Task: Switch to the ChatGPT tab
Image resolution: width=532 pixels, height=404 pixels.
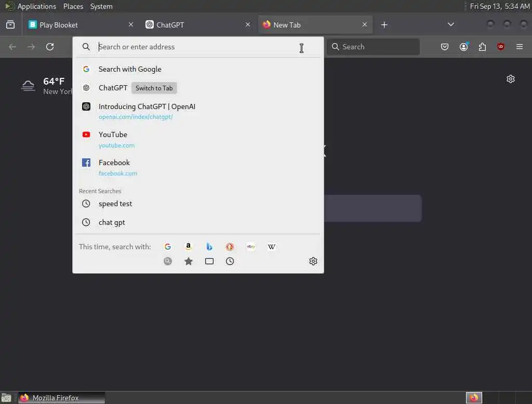Action: click(198, 25)
